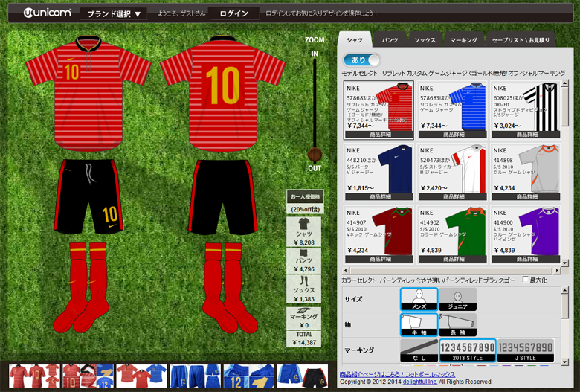Image resolution: width=580 pixels, height=392 pixels.
Task: Click the お一人様価格 label
Action: tap(305, 196)
